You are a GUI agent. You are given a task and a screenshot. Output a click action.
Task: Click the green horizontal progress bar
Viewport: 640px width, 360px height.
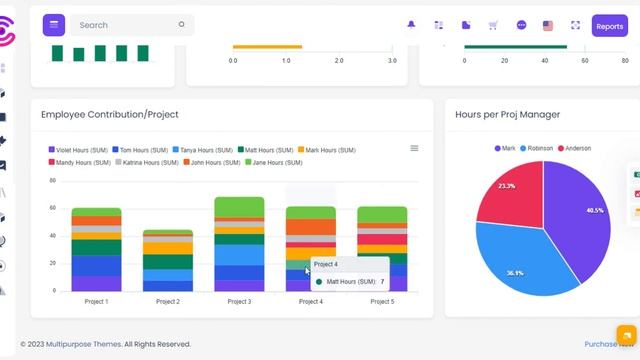(516, 47)
